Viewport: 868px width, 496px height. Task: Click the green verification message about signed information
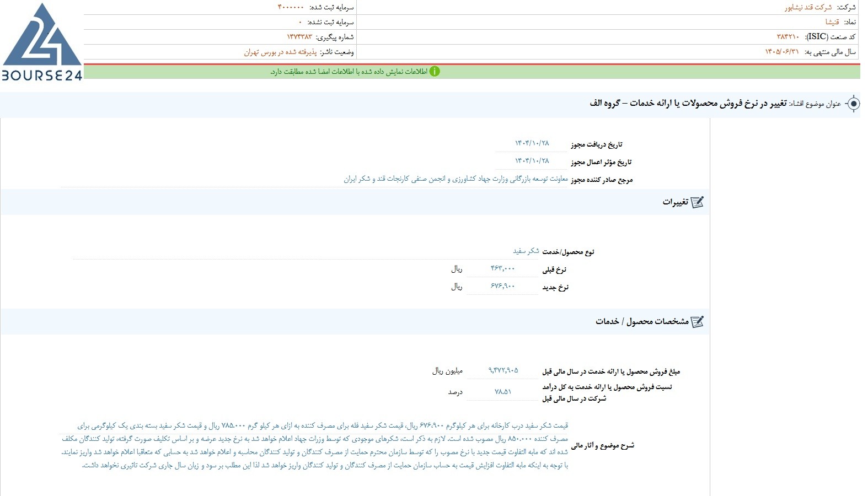(x=349, y=72)
